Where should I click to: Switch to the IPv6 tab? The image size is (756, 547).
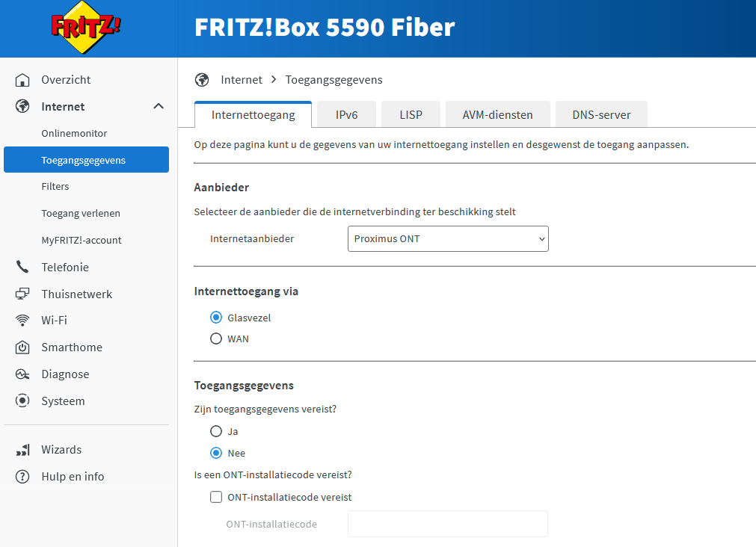click(346, 115)
